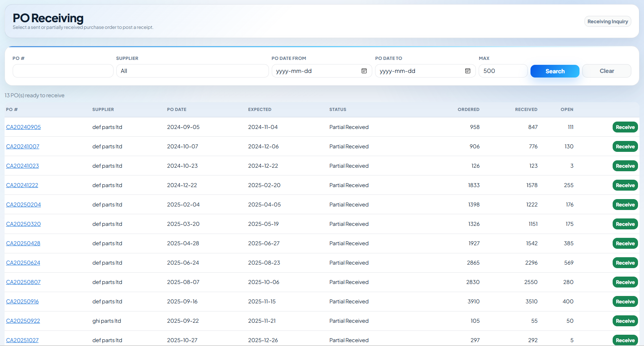The height and width of the screenshot is (346, 644).
Task: Click the EXPECTED column header
Action: (x=260, y=110)
